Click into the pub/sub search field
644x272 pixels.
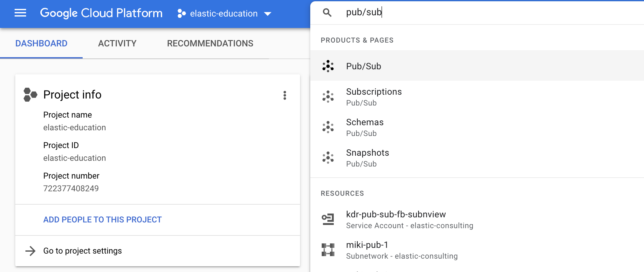(477, 12)
